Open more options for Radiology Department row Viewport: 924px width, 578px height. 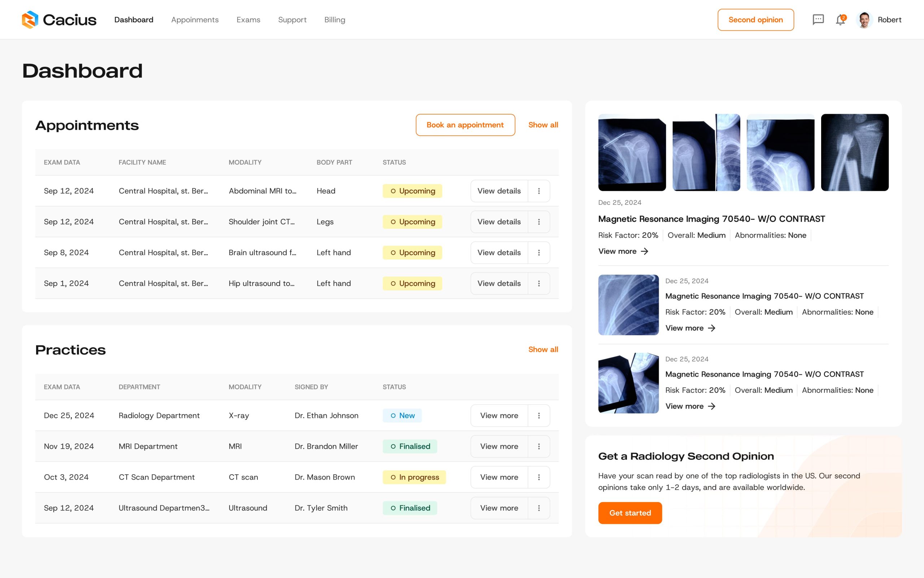click(539, 415)
